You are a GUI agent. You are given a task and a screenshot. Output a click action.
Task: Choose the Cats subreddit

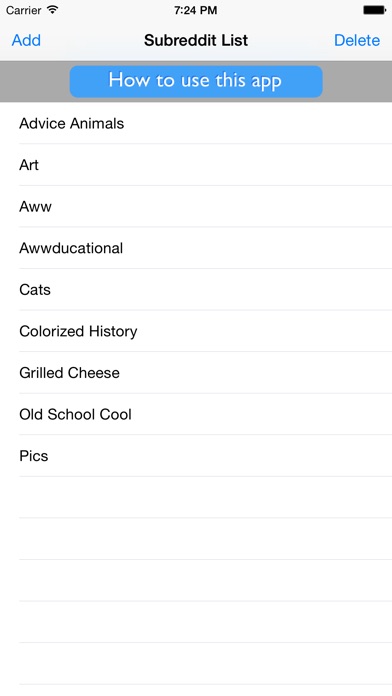[196, 289]
